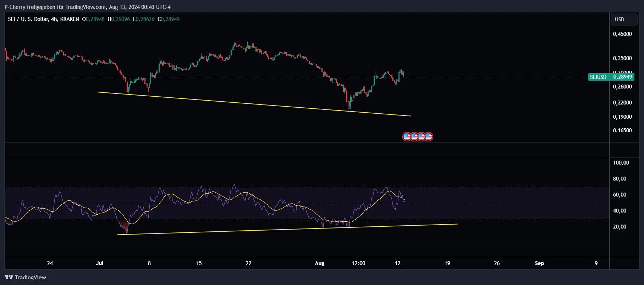Screen dimensions: 644x285
Task: Click the close value C0,28949 in the legend
Action: [x=169, y=19]
